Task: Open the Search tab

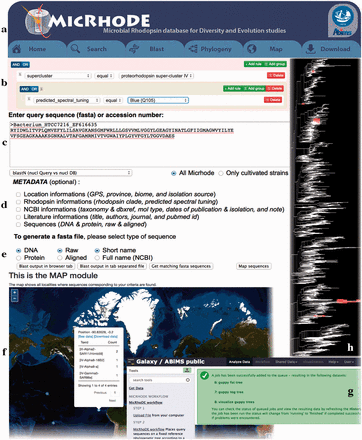Action: coord(96,49)
